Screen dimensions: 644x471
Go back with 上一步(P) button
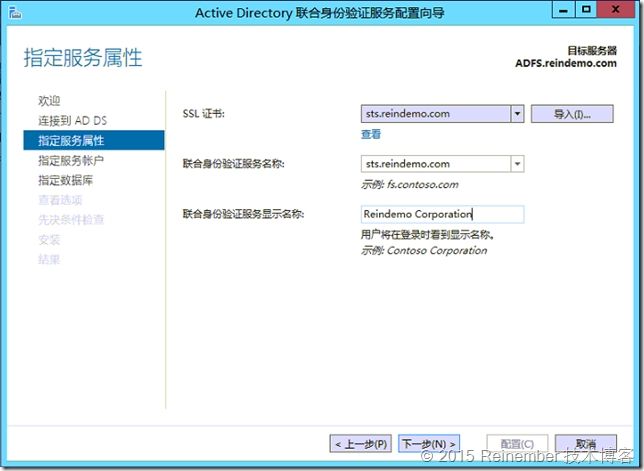[361, 444]
